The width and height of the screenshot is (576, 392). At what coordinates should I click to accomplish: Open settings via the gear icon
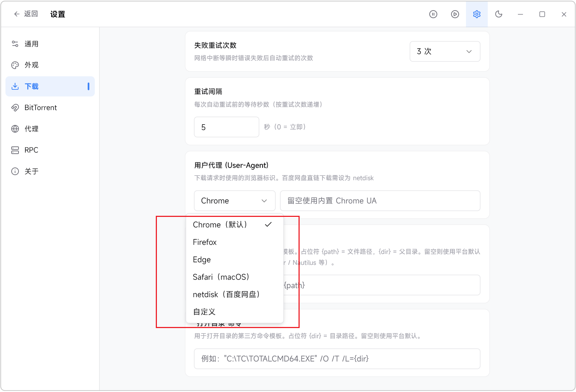coord(477,14)
